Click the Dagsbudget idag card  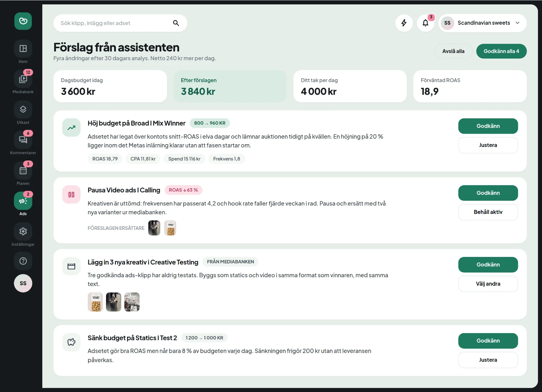pyautogui.click(x=110, y=86)
